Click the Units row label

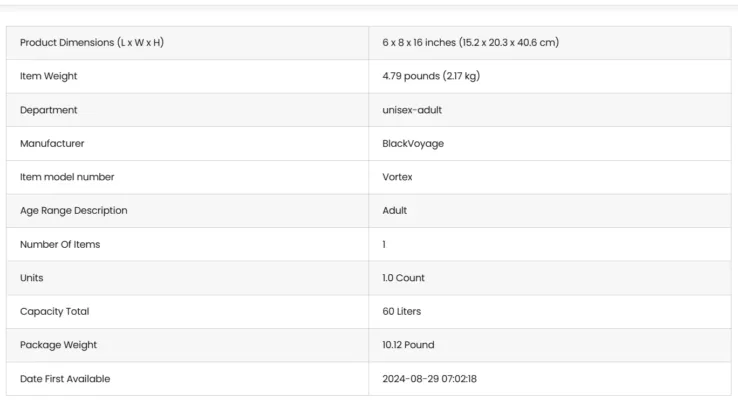[x=32, y=278]
